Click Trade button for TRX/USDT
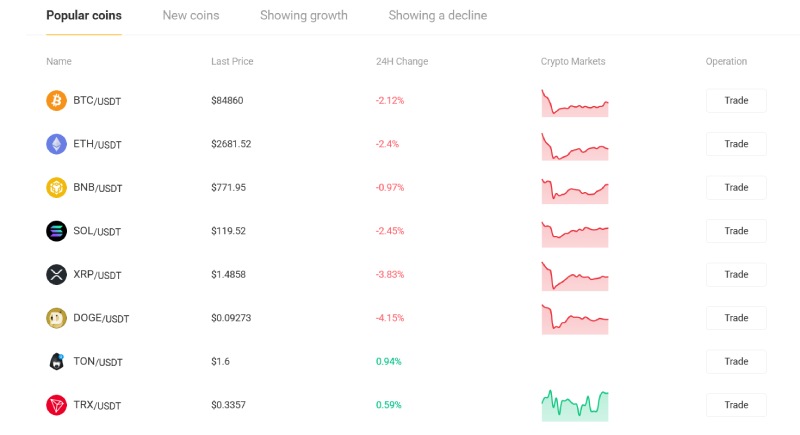The image size is (800, 435). click(736, 405)
